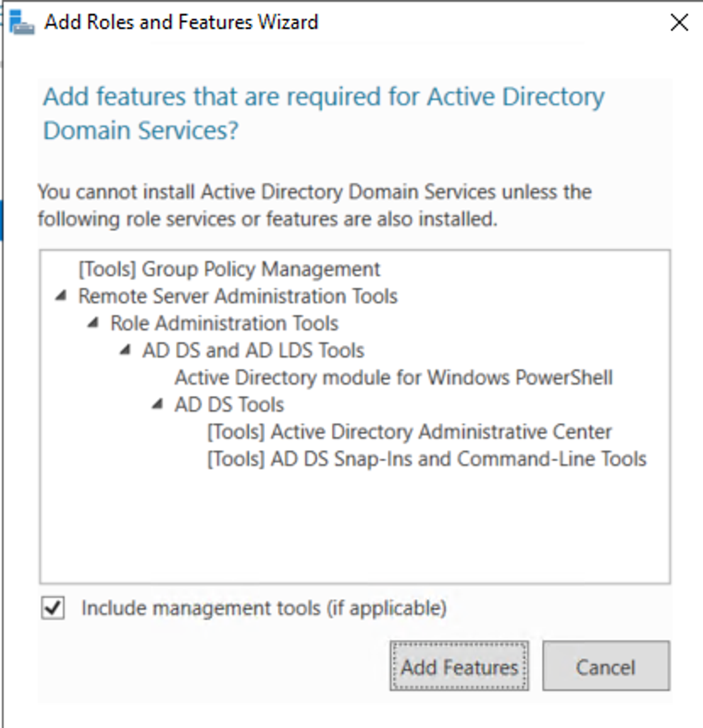Cancel adding the required features
703x728 pixels.
606,666
